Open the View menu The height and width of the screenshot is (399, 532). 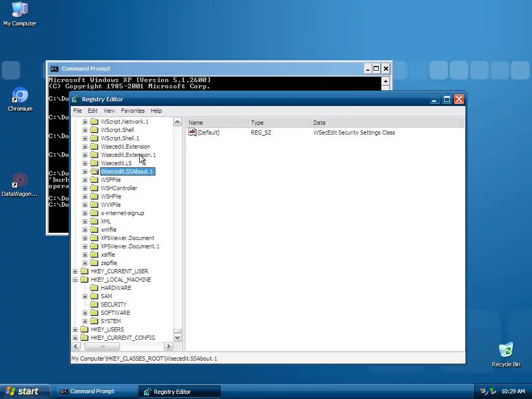tap(109, 111)
